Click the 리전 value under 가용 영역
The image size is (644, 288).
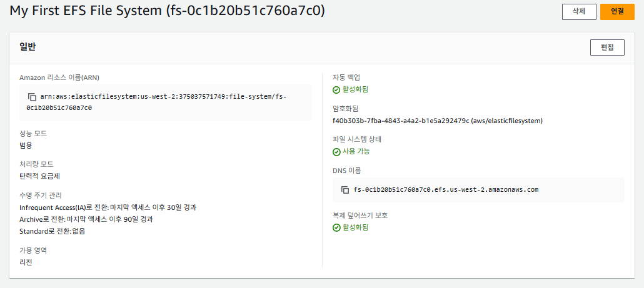tap(26, 262)
